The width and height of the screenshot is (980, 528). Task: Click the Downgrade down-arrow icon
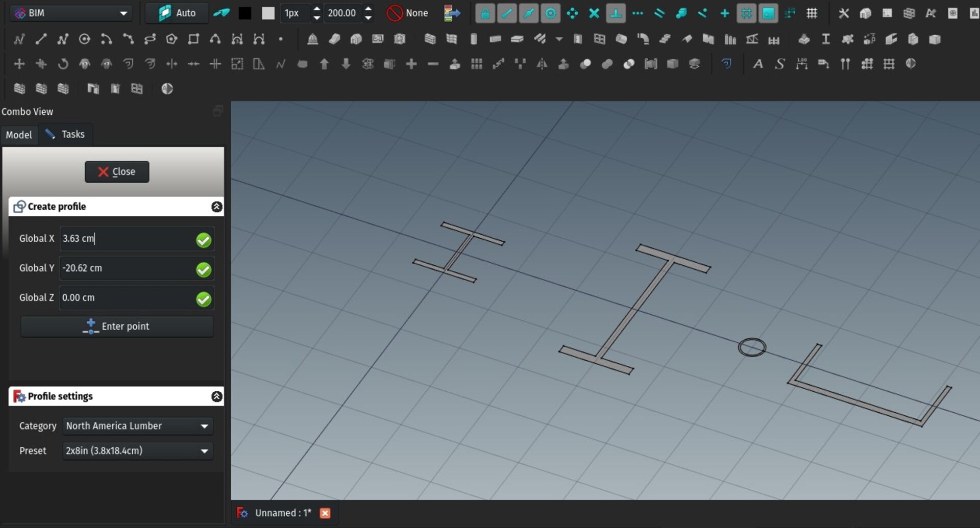[x=346, y=64]
